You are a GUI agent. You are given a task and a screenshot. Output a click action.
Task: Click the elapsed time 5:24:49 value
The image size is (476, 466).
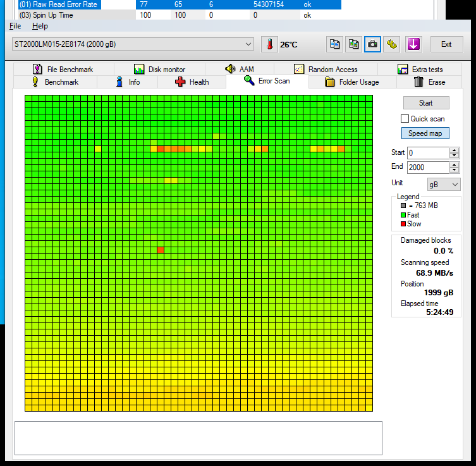439,312
